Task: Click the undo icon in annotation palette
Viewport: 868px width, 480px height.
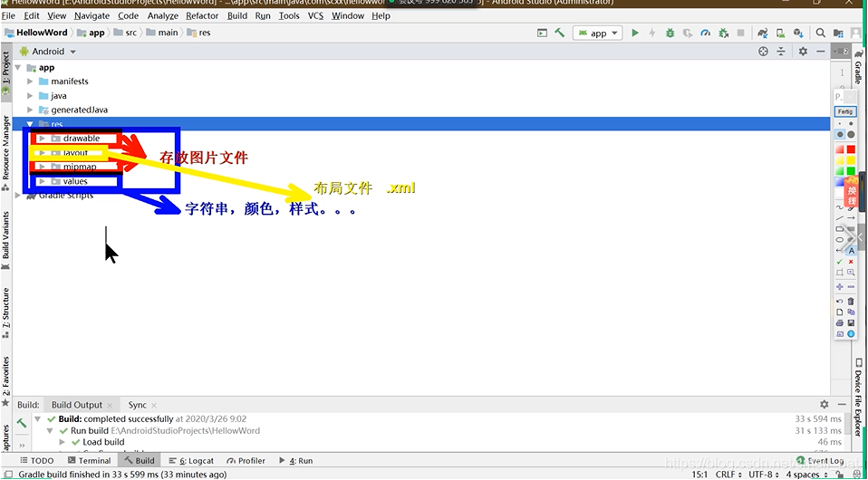Action: pyautogui.click(x=840, y=302)
